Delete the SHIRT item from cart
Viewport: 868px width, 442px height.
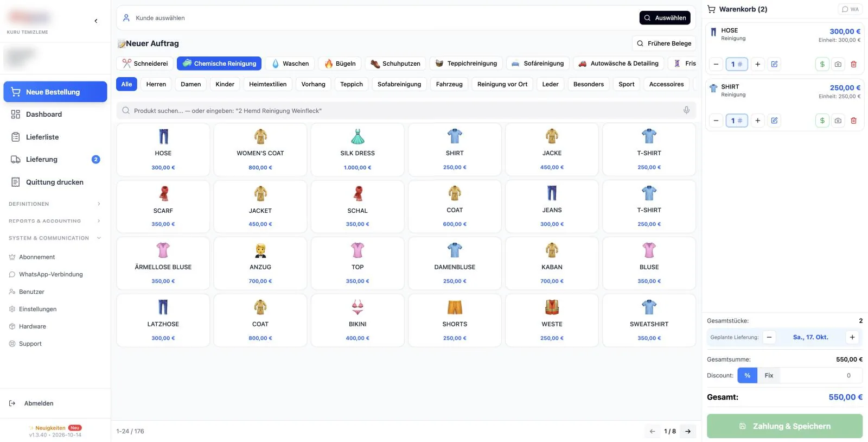point(853,121)
